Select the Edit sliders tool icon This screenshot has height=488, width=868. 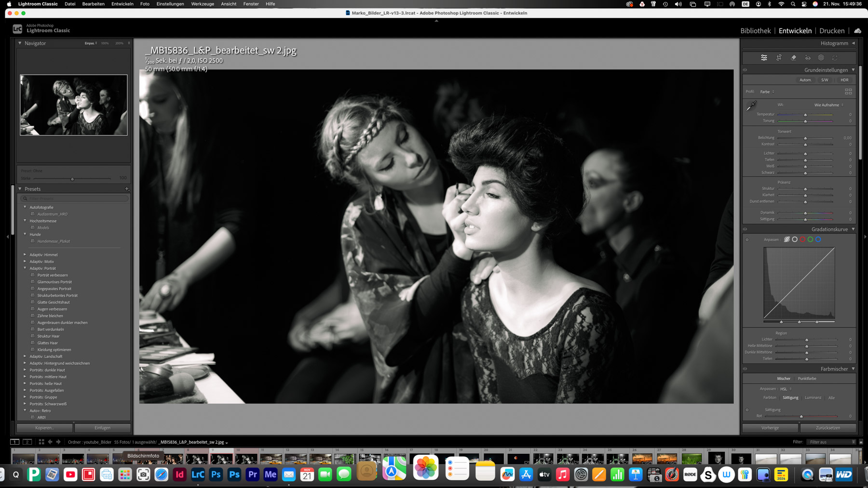764,58
